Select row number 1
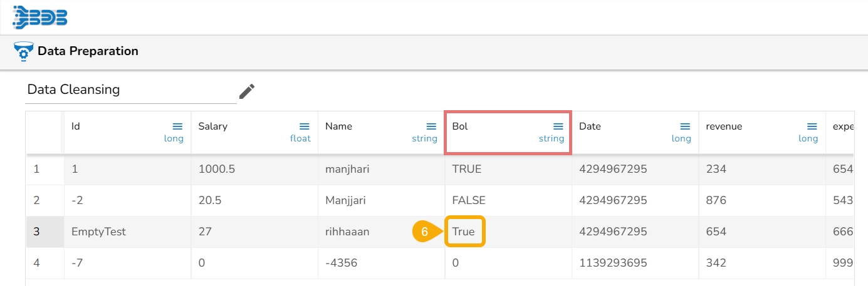Viewport: 868px width, 286px height. [x=36, y=169]
